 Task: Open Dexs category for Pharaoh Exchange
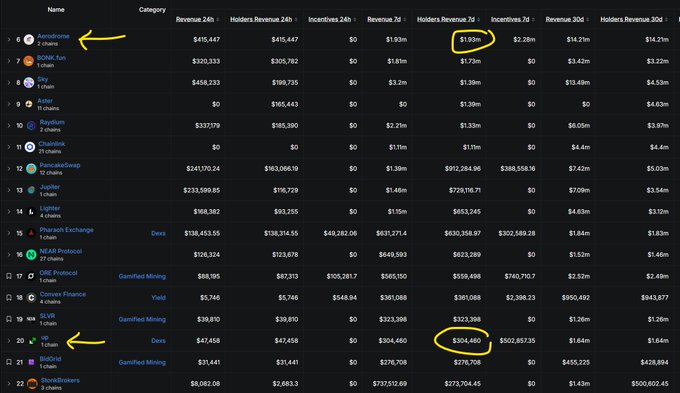(158, 233)
